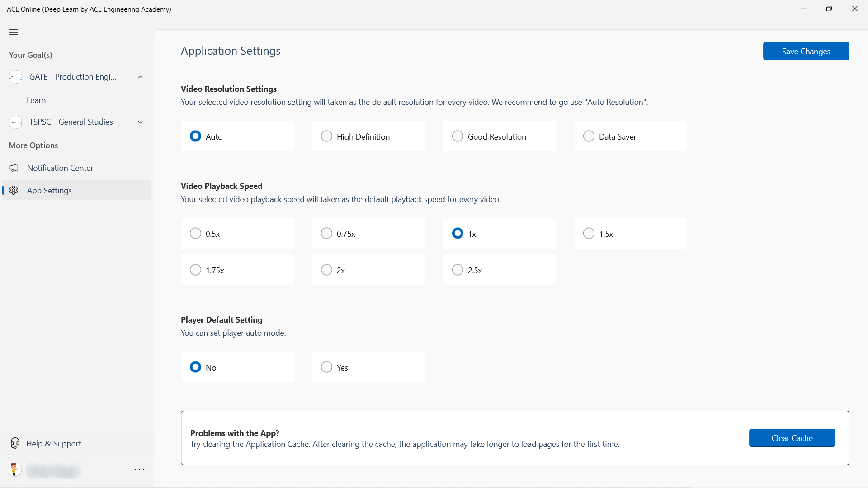Viewport: 868px width, 488px height.
Task: Open Notification Center megaphone icon
Action: 14,168
